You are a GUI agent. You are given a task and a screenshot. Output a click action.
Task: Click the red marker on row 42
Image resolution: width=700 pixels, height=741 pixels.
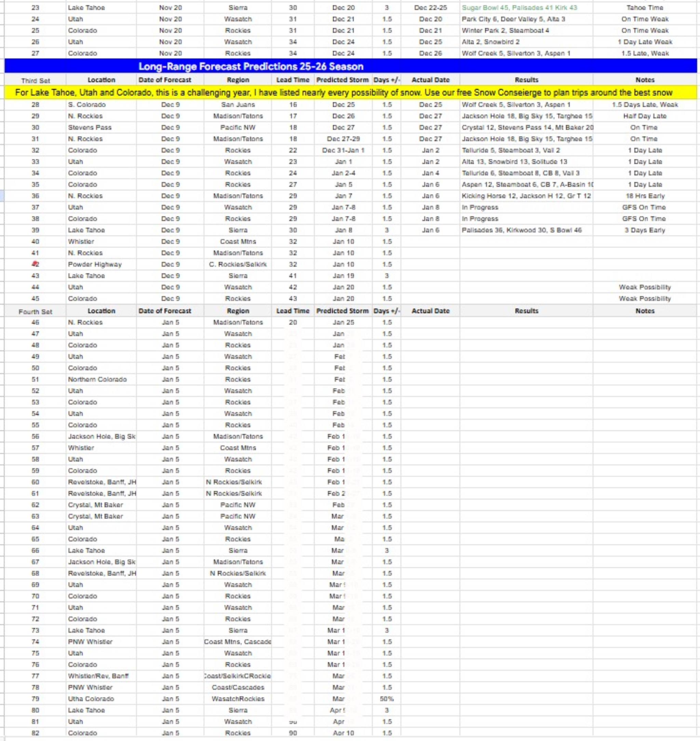pyautogui.click(x=35, y=264)
